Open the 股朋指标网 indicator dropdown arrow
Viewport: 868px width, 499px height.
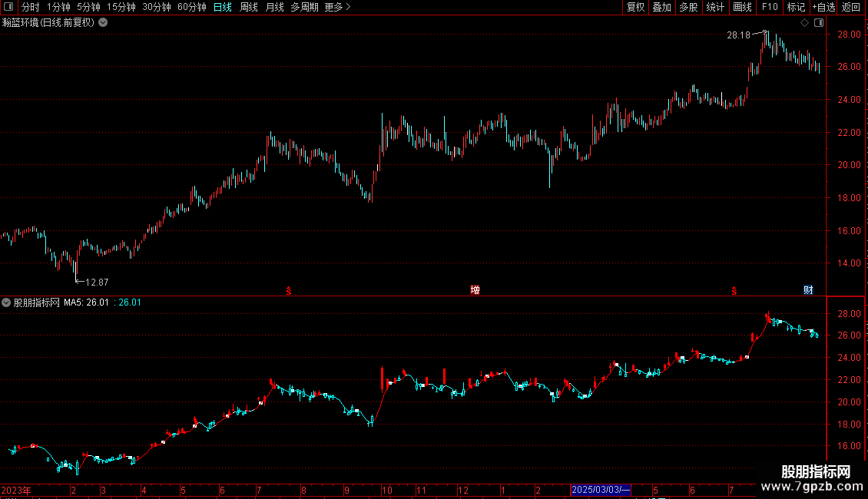click(6, 302)
